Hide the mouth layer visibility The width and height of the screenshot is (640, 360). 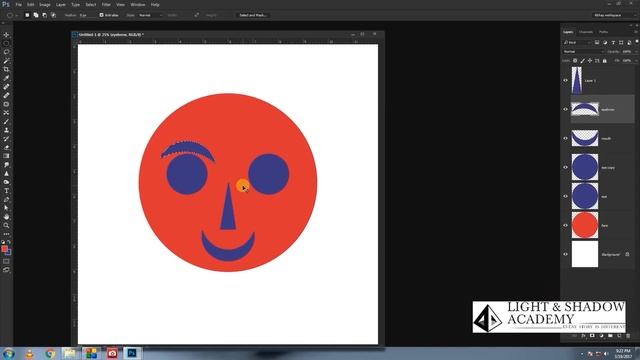[566, 138]
